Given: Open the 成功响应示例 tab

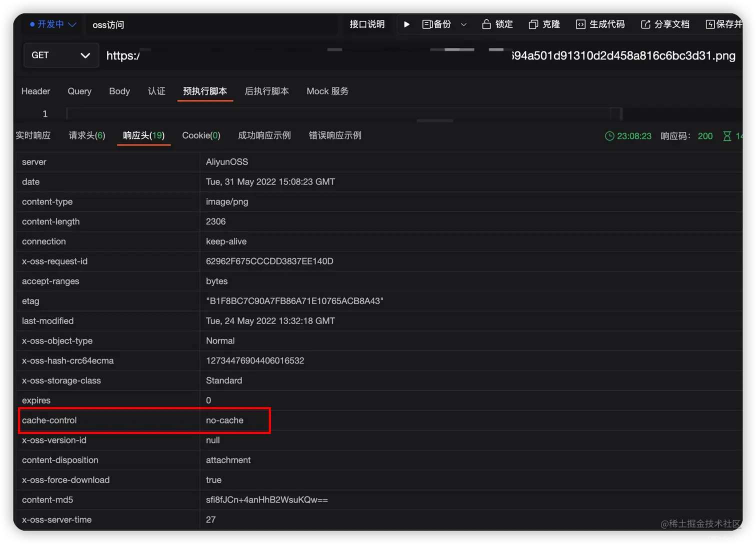Looking at the screenshot, I should 264,135.
